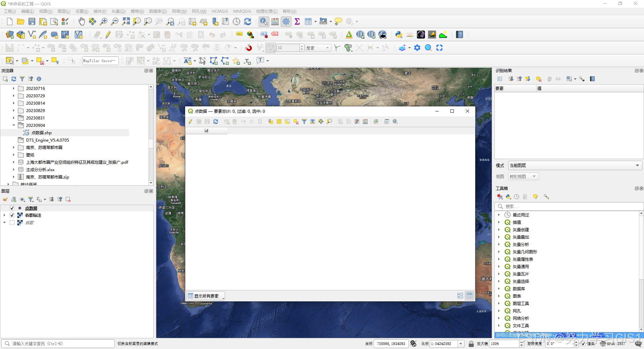Open field calculator in attribute table

tap(365, 121)
